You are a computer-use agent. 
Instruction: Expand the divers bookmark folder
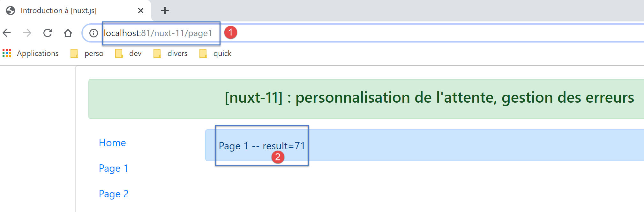coord(171,53)
